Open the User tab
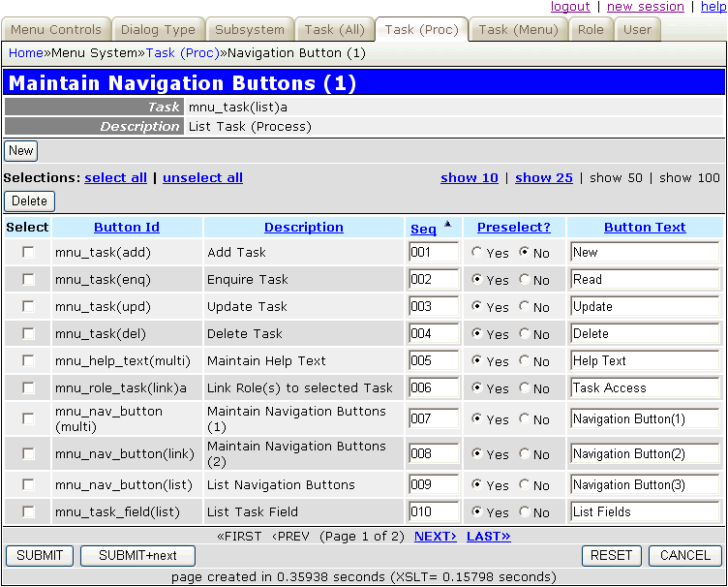Viewport: 728px width, 587px height. (x=637, y=30)
